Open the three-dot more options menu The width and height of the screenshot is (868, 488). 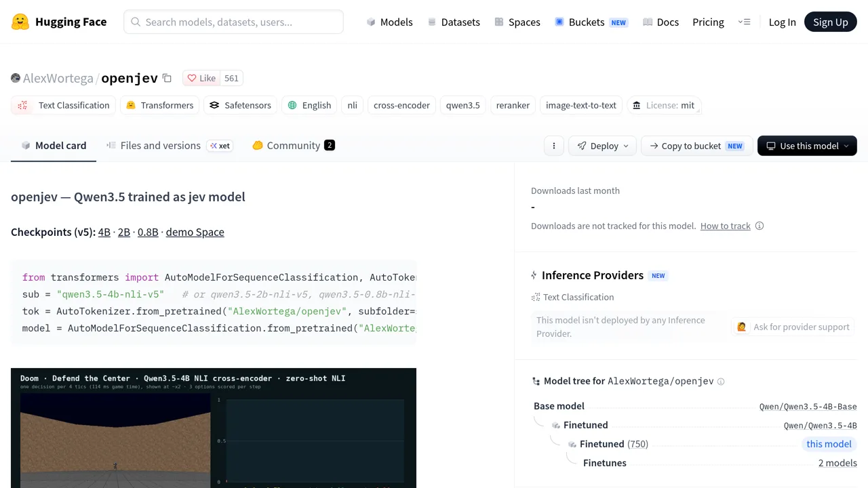pyautogui.click(x=553, y=146)
